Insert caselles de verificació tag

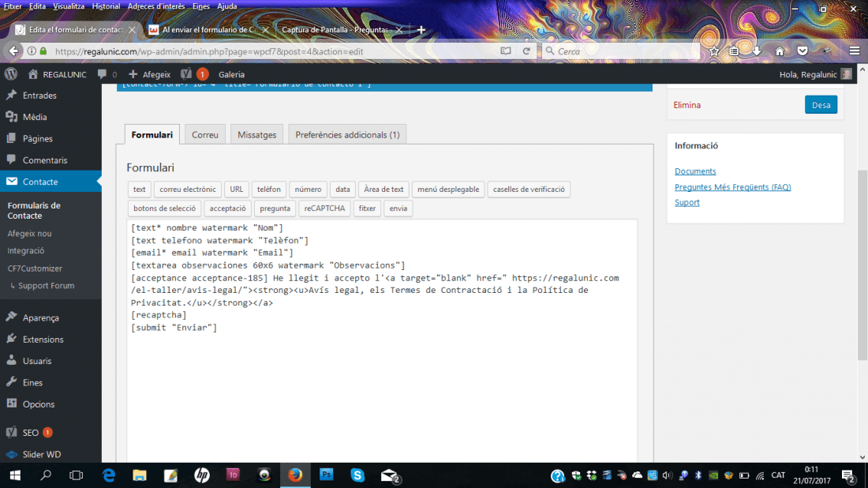click(x=529, y=190)
